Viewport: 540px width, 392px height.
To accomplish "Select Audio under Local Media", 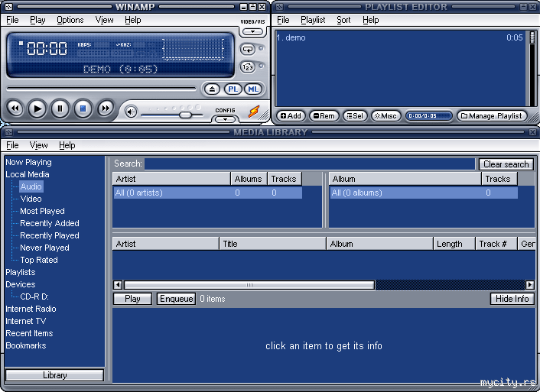I will pyautogui.click(x=31, y=186).
